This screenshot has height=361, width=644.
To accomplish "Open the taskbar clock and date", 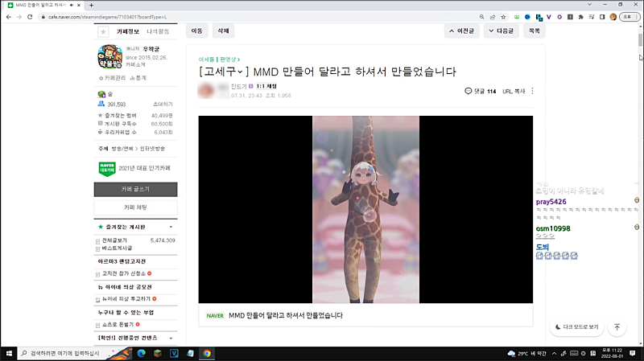I will 612,353.
